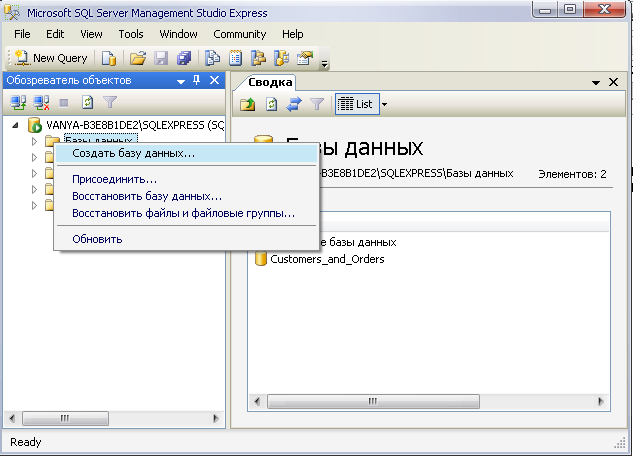Viewport: 633px width, 456px height.
Task: Select the VANYA-B3E8B1DE2\SQLEXPRESS server in tree
Action: pos(135,125)
